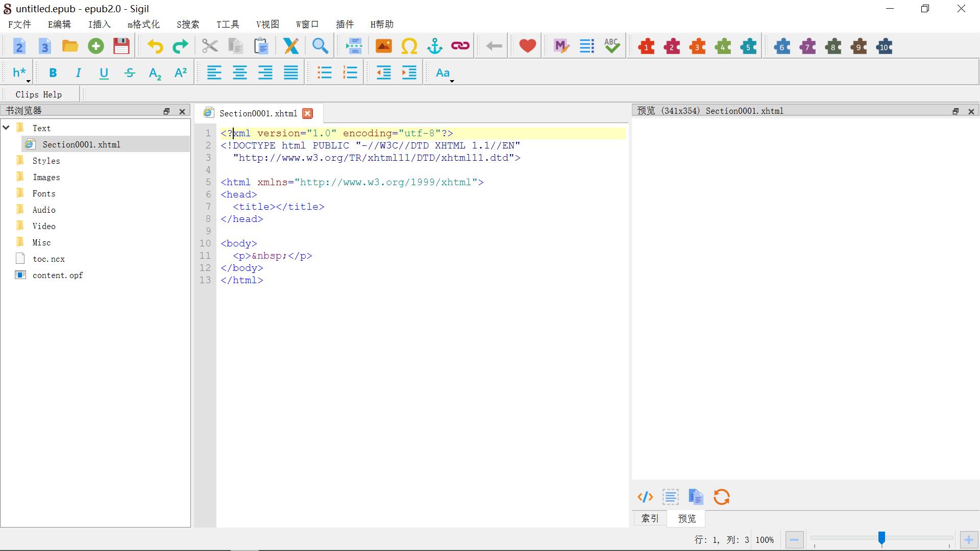Open the Metadata Editor icon
The image size is (980, 551).
(x=561, y=46)
